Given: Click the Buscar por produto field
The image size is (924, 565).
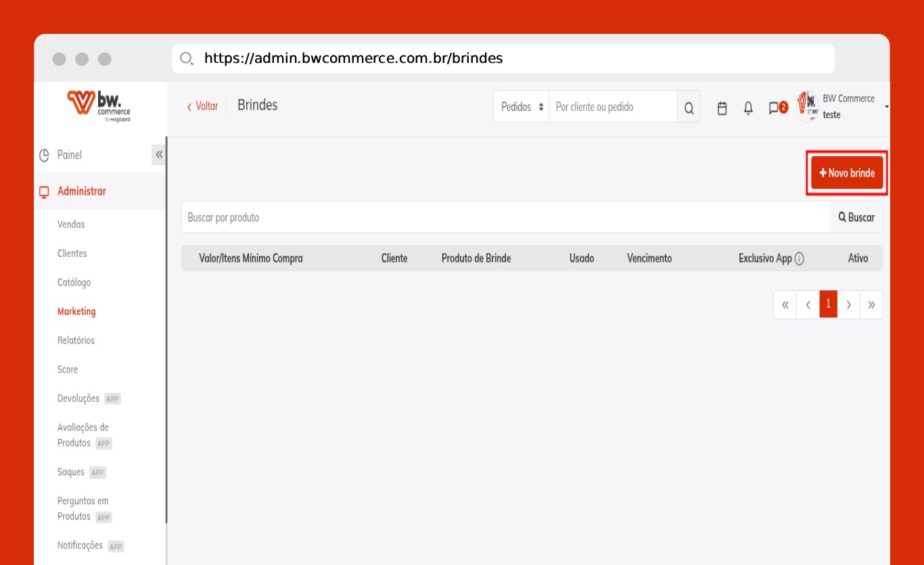Looking at the screenshot, I should [505, 217].
